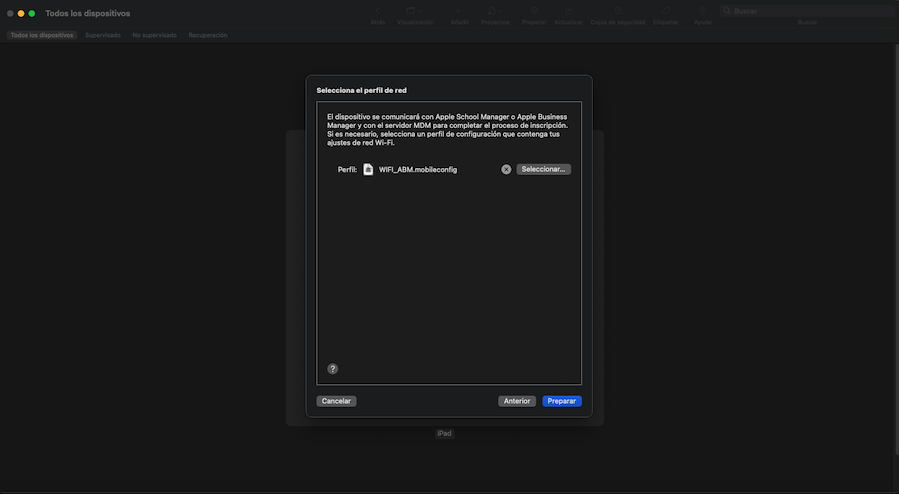Click the green zoom window button

point(32,13)
